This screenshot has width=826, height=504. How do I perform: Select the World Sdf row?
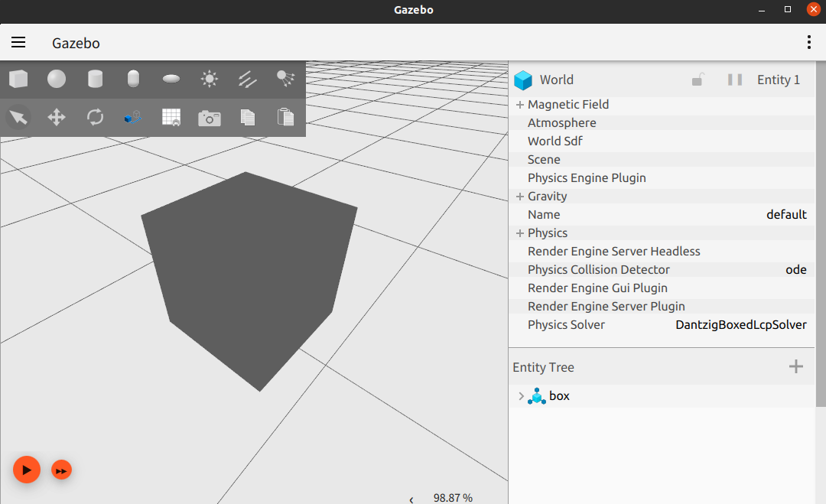pos(662,141)
